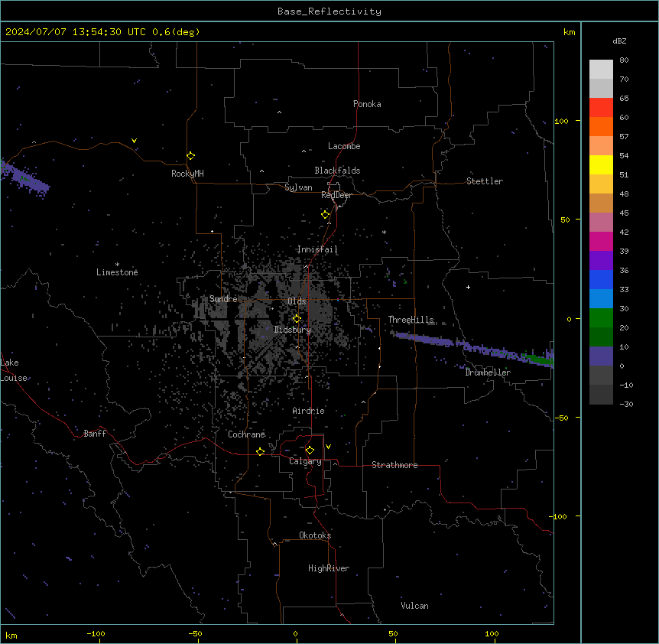659x644 pixels.
Task: Click the Cochrane city label
Action: (246, 434)
